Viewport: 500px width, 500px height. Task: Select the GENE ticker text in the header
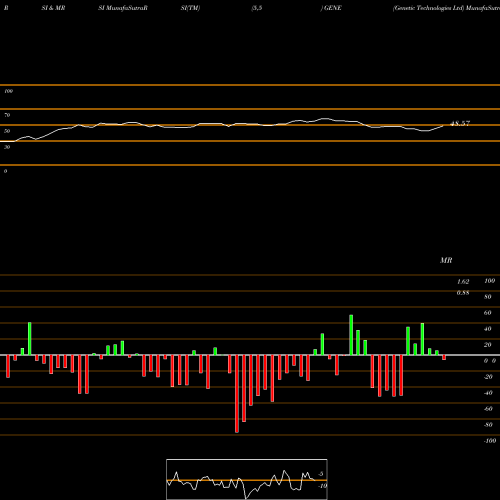click(333, 8)
